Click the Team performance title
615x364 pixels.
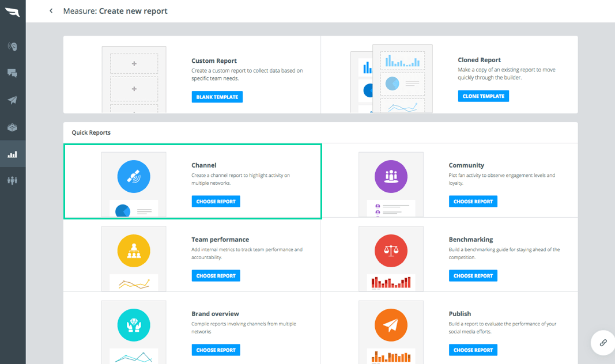click(220, 240)
